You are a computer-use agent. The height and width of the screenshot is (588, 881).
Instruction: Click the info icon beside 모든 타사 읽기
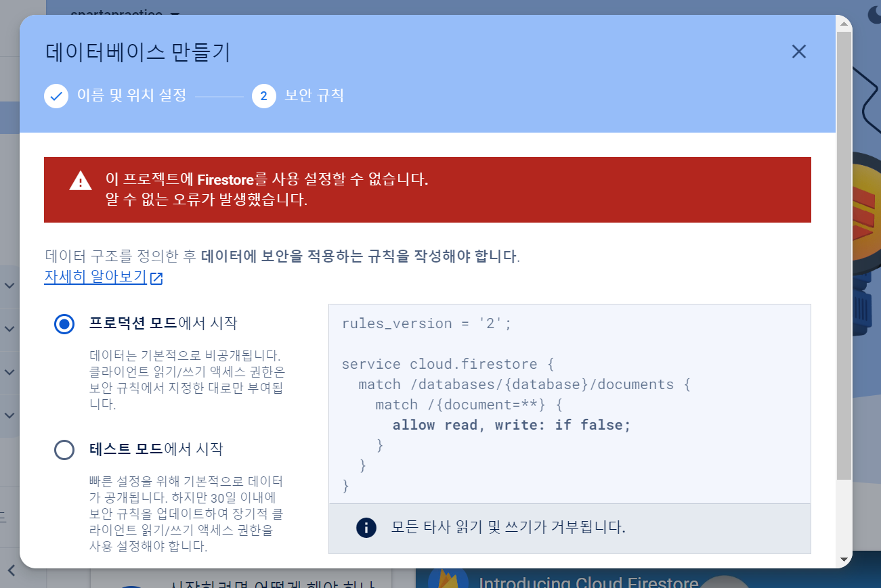tap(366, 528)
